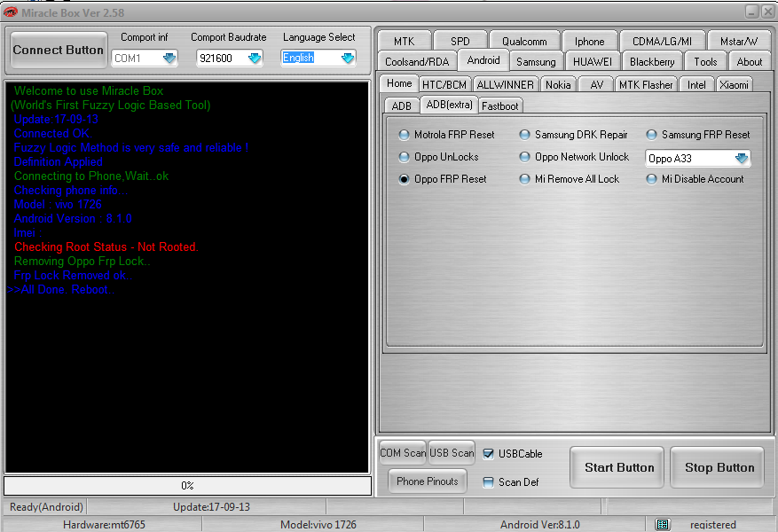The width and height of the screenshot is (778, 532).
Task: Open the Tools tab
Action: point(705,62)
